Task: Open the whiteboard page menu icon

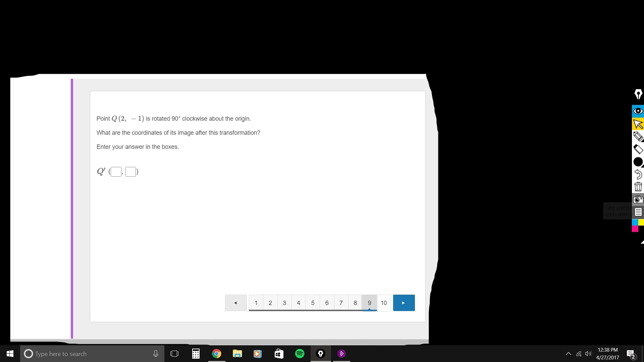Action: pos(638,212)
